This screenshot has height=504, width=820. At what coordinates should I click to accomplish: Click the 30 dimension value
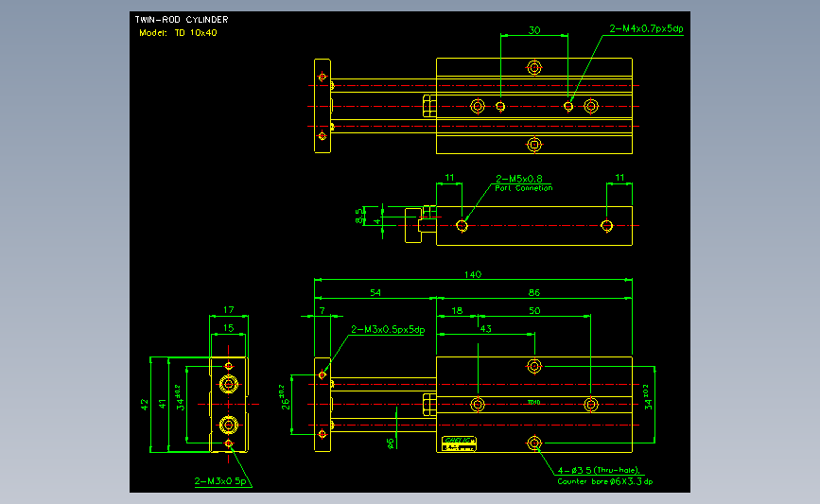pyautogui.click(x=534, y=30)
